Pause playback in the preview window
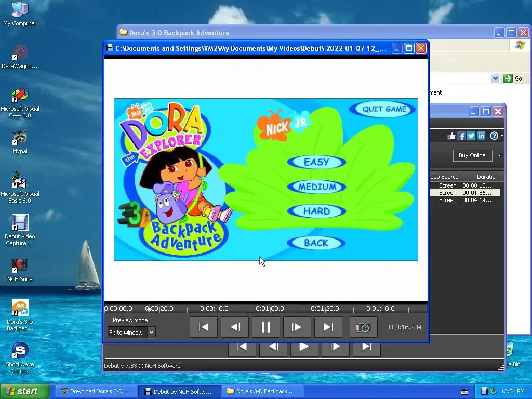This screenshot has width=532, height=399. click(265, 327)
